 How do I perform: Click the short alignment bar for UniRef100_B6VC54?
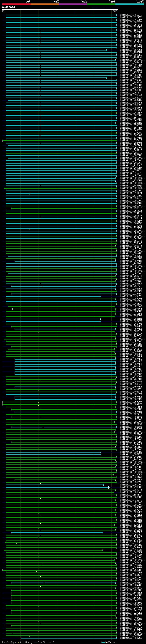click(57, 50)
